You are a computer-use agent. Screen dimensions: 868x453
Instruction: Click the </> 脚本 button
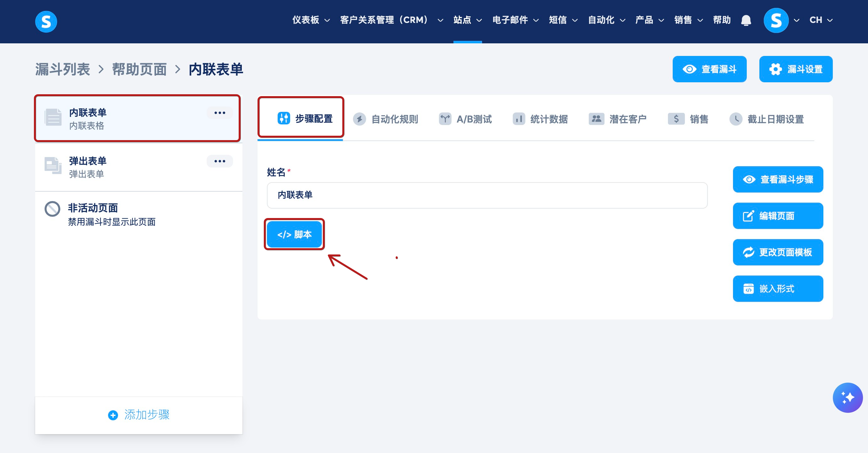pyautogui.click(x=294, y=234)
